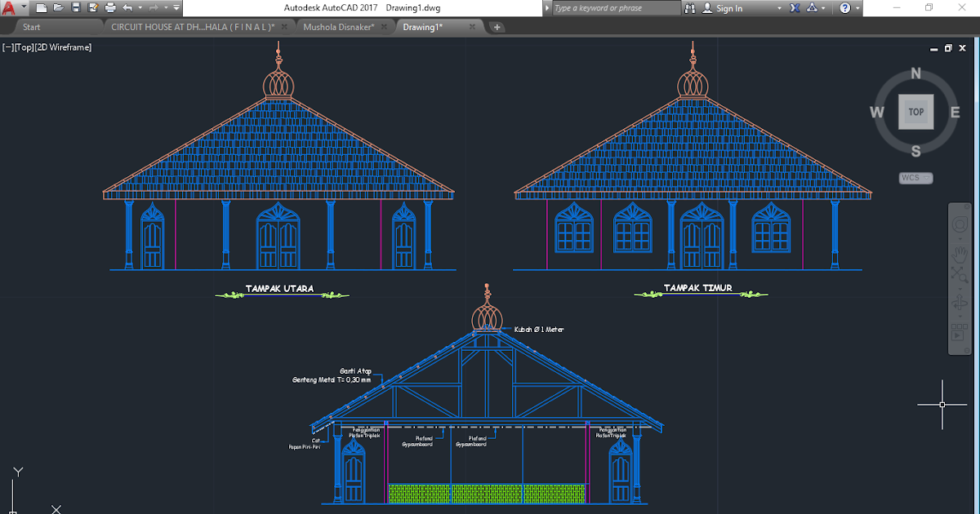
Task: Expand the search field arrow toggle
Action: pyautogui.click(x=547, y=8)
